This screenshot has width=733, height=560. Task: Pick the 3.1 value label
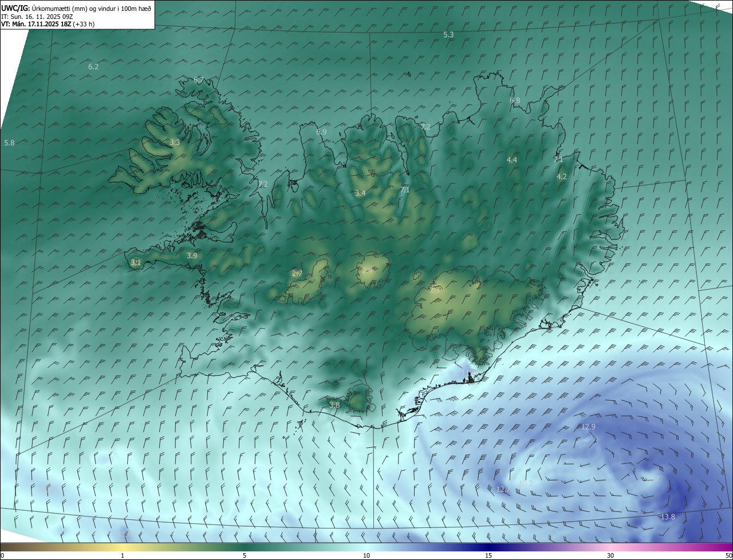(136, 263)
